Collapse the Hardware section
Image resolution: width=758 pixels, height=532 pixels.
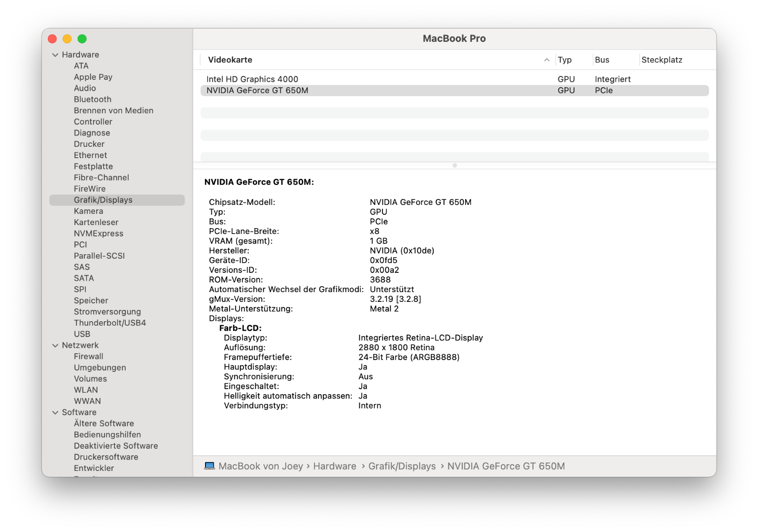[55, 55]
